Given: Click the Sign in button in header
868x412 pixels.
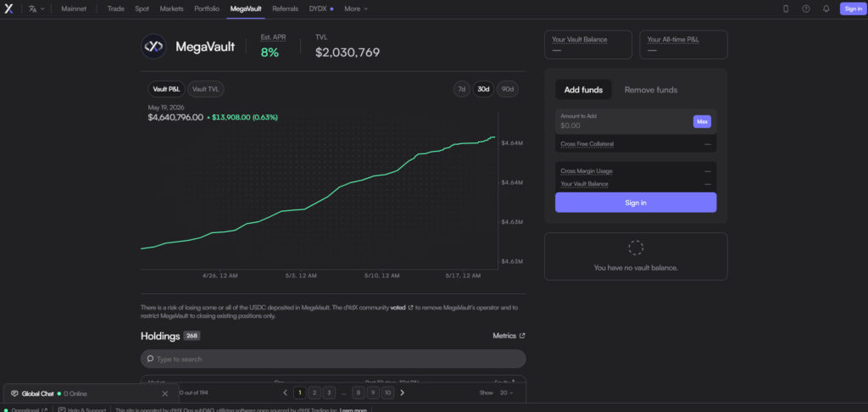Looking at the screenshot, I should [853, 8].
